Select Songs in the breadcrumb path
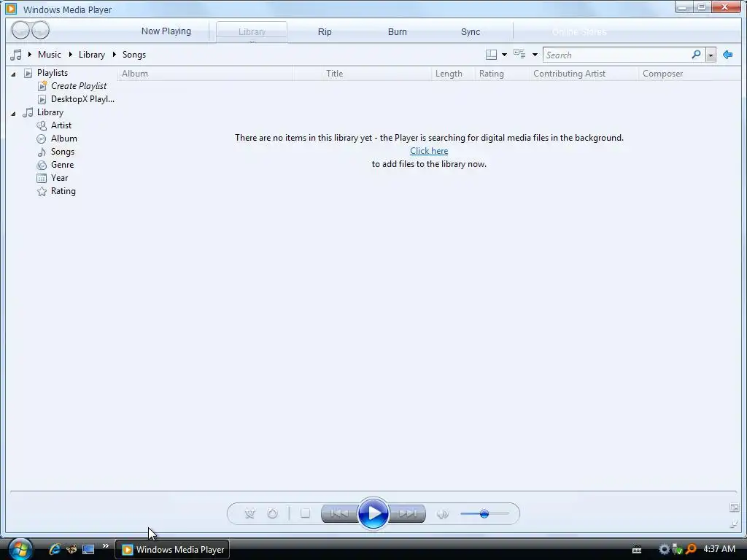The height and width of the screenshot is (560, 747). click(134, 55)
